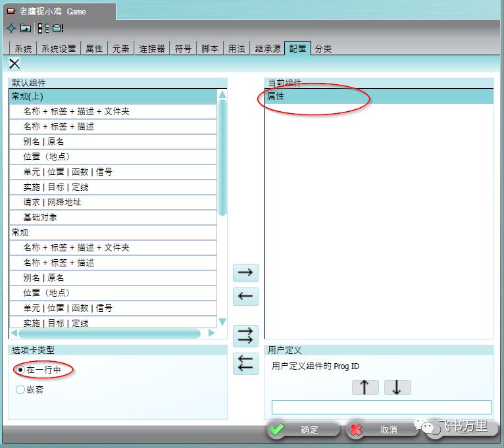This screenshot has width=504, height=448.
Task: Move all components right with double arrow
Action: coord(245,336)
